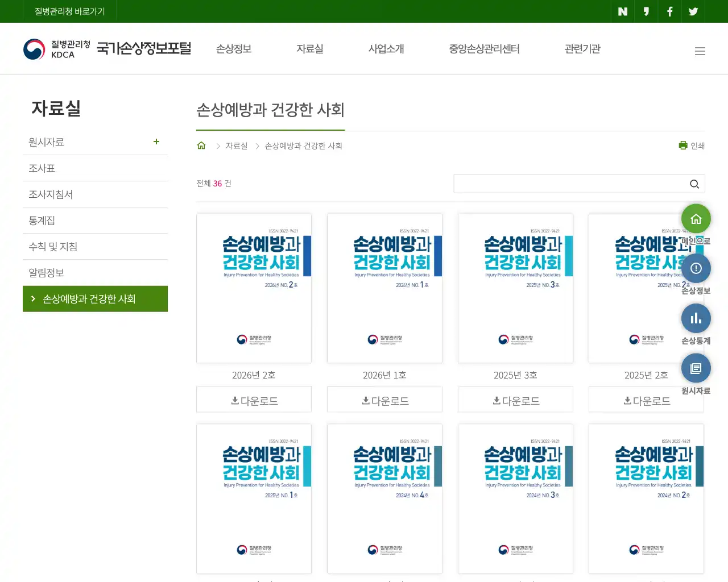The image size is (728, 582).
Task: Select 손상예방과 건강한 사회 sidebar item
Action: click(x=95, y=299)
